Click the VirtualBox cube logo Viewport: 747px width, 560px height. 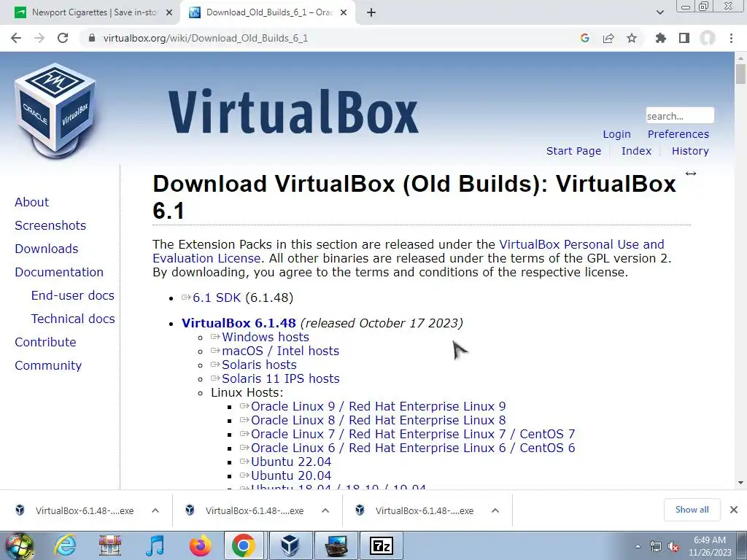55,110
